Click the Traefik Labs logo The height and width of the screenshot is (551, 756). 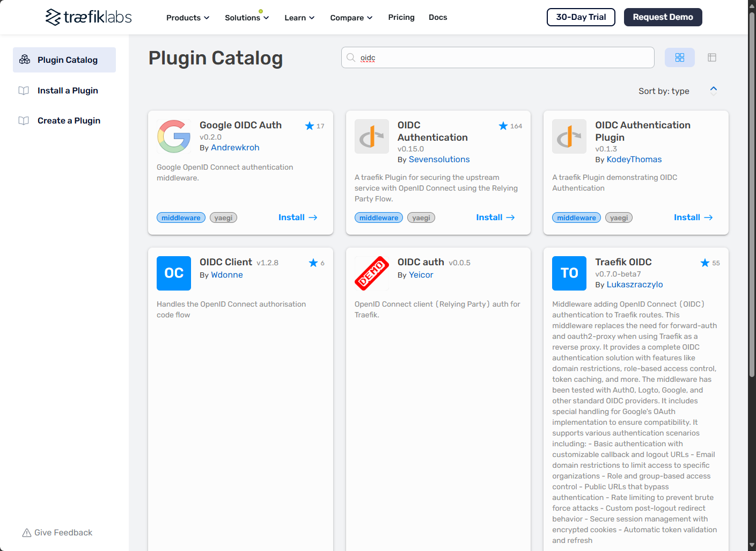[89, 17]
